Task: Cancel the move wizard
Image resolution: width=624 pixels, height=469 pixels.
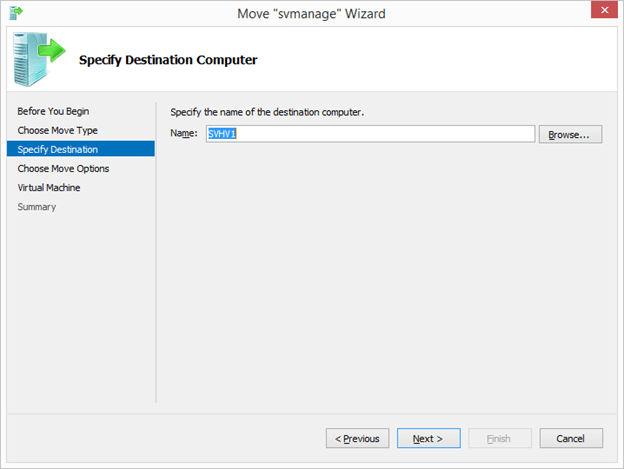Action: click(570, 438)
